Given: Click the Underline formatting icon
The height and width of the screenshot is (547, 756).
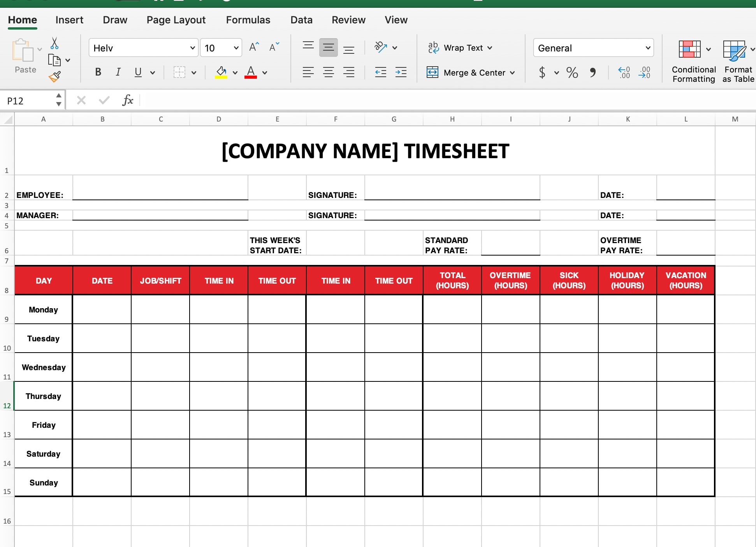Looking at the screenshot, I should click(x=138, y=72).
